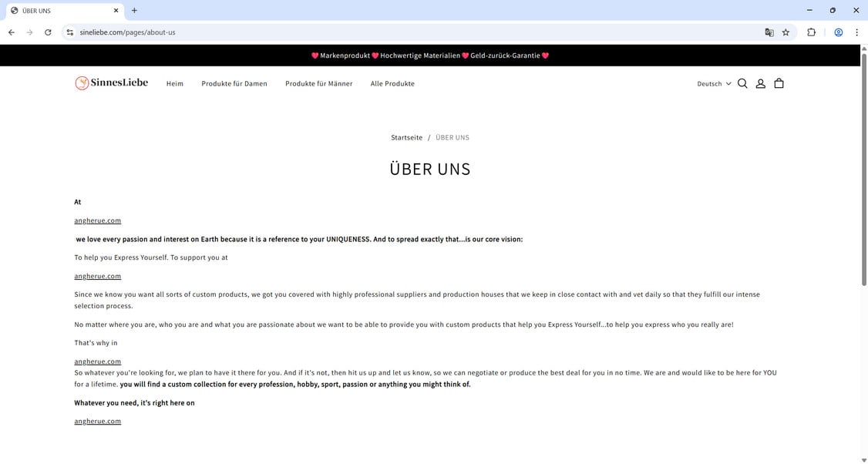Screen dimensions: 868x464
Task: Reload the page with the refresh icon
Action: 48,32
